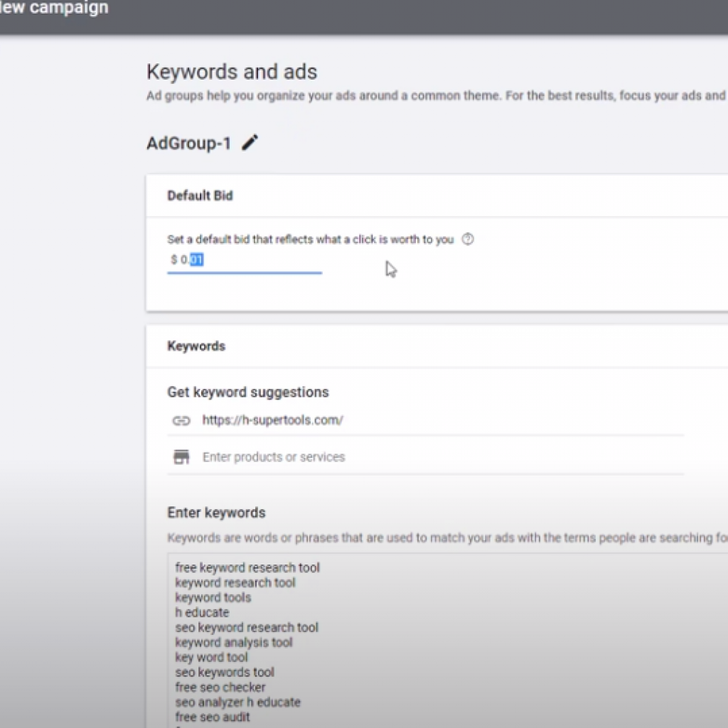Click the link chain icon beside the website URL
This screenshot has width=728, height=728.
coord(181,420)
